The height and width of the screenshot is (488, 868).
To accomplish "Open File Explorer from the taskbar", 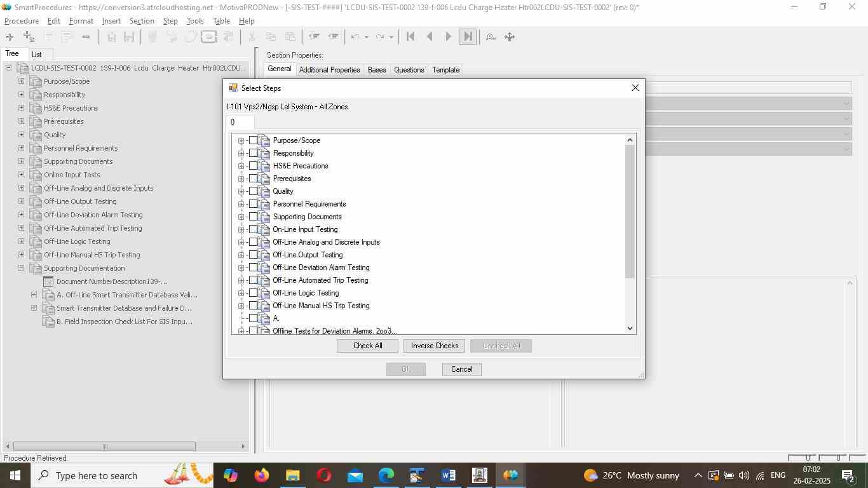I will 292,475.
